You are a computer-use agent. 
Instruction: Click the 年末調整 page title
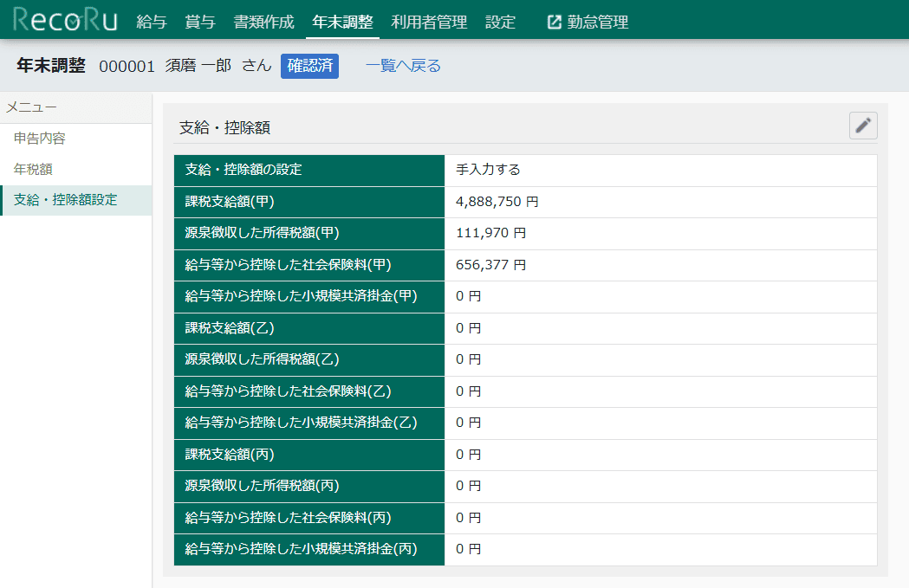point(51,66)
